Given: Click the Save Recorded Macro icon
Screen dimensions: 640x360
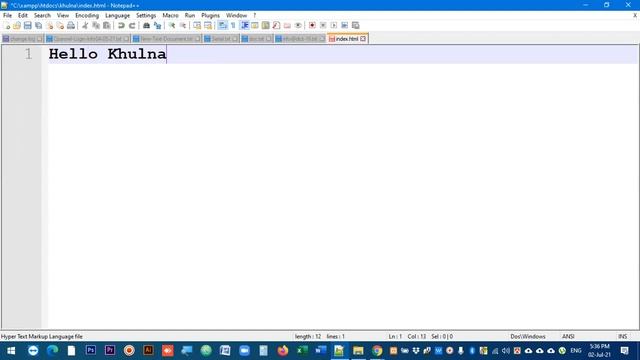Looking at the screenshot, I should [356, 26].
